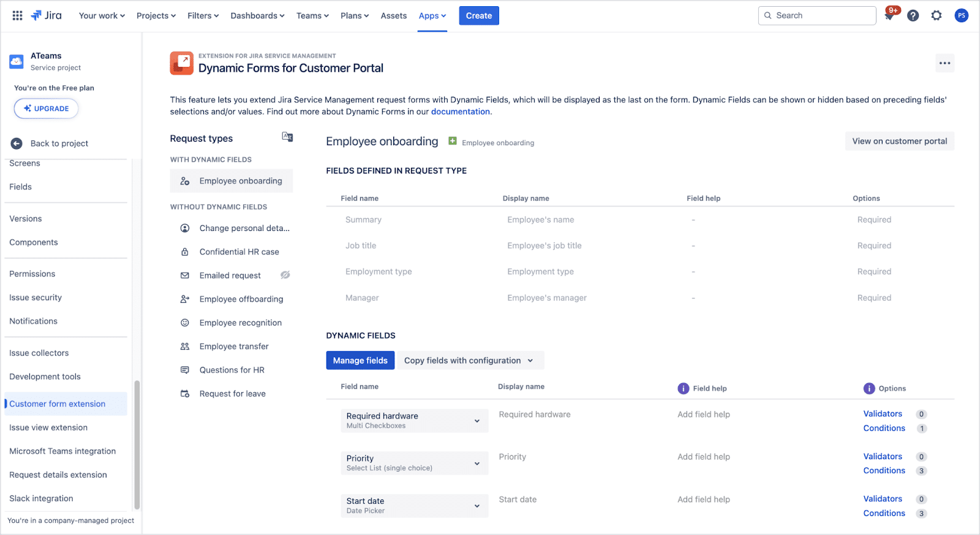Open Validators for Priority field
980x535 pixels.
[x=883, y=457]
